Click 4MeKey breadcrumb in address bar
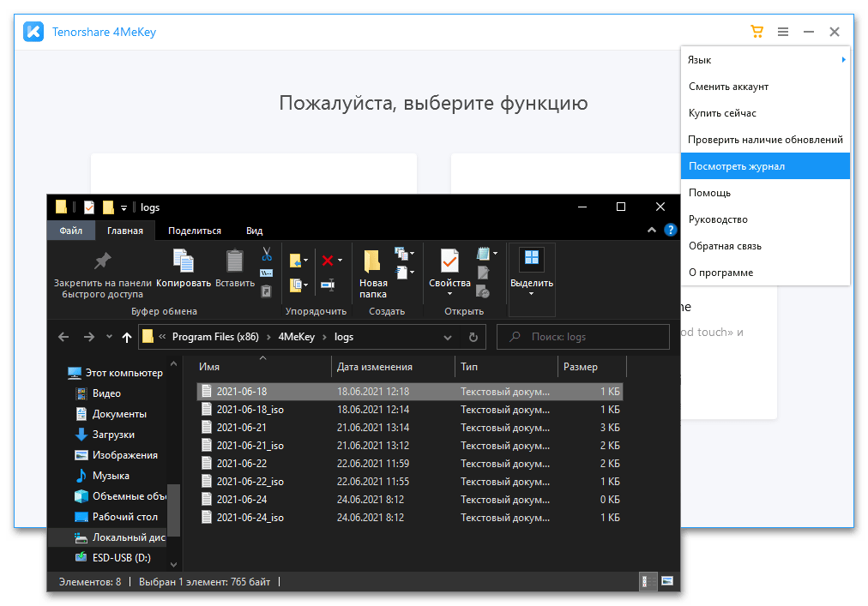Viewport: 868px width, 606px height. tap(296, 337)
